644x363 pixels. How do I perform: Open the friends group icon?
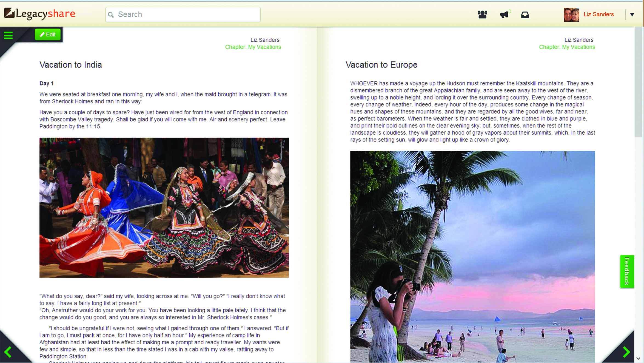(x=482, y=15)
